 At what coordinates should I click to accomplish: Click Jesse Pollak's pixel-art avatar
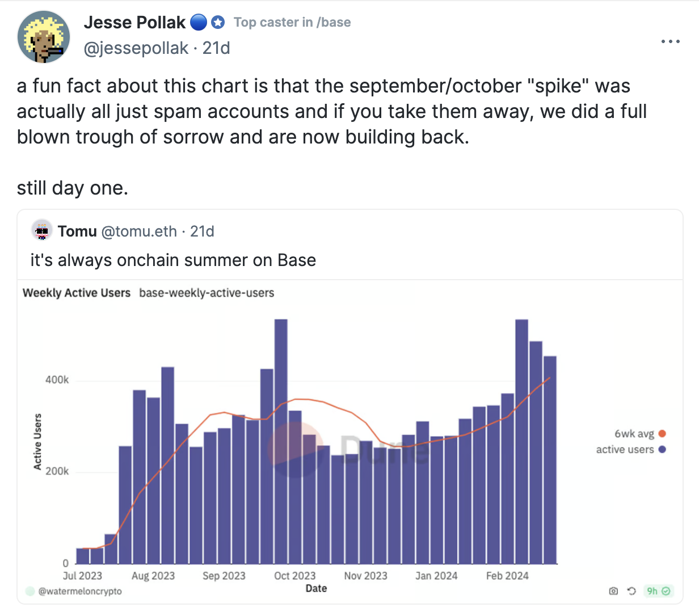(x=44, y=37)
